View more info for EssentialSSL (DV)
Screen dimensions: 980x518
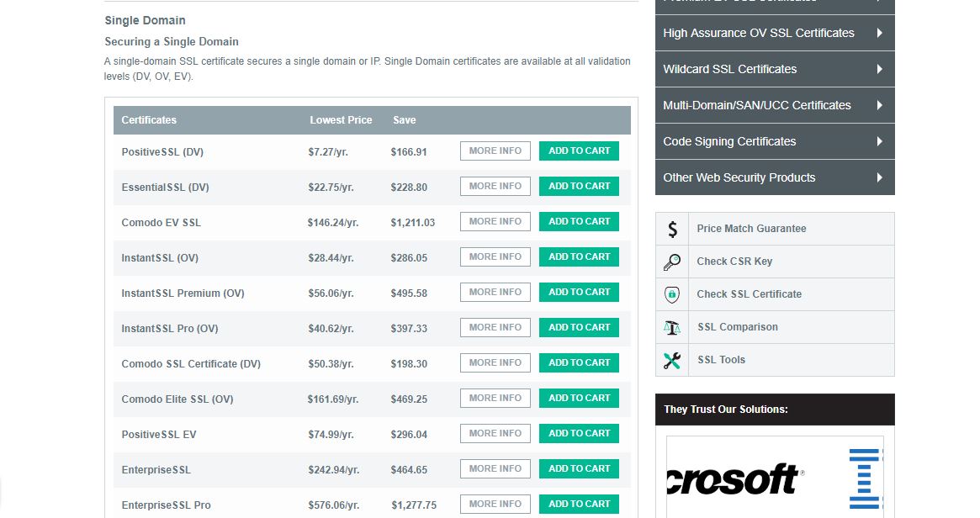click(495, 186)
